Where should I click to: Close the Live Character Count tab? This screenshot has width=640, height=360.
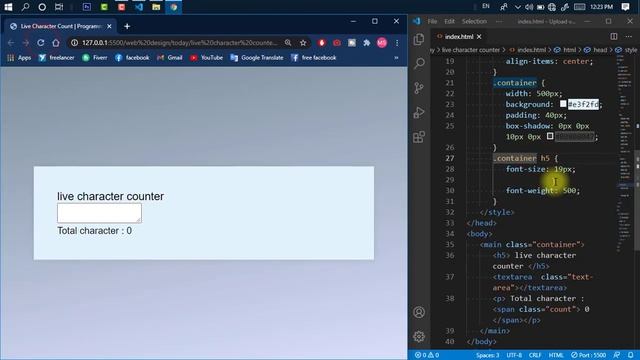tap(109, 26)
